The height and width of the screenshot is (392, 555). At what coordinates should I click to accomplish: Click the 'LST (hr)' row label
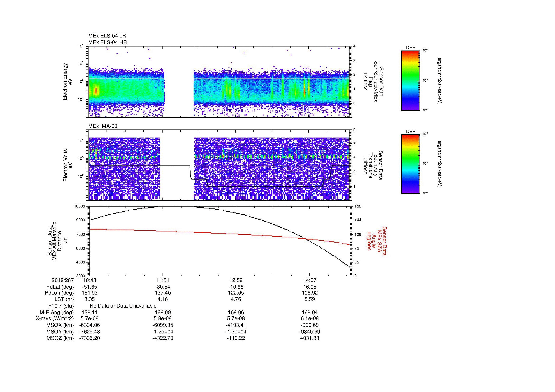(64, 299)
